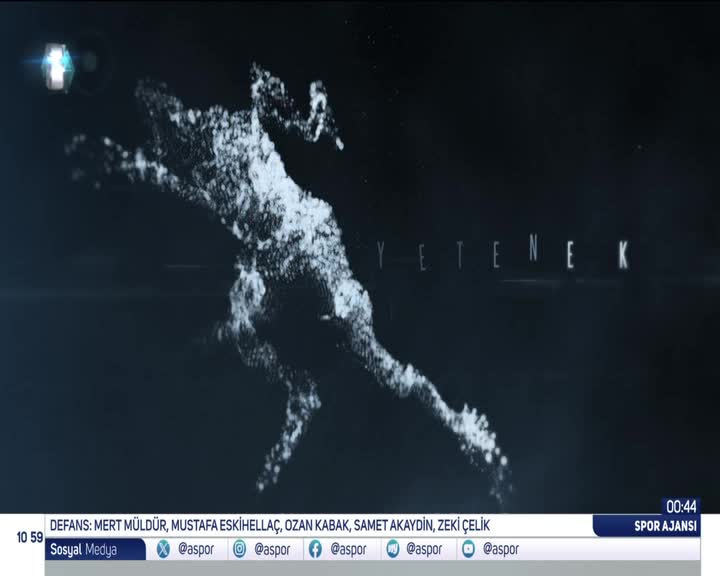720x576 pixels.
Task: Click the Facebook icon in the social bar
Action: click(x=315, y=549)
